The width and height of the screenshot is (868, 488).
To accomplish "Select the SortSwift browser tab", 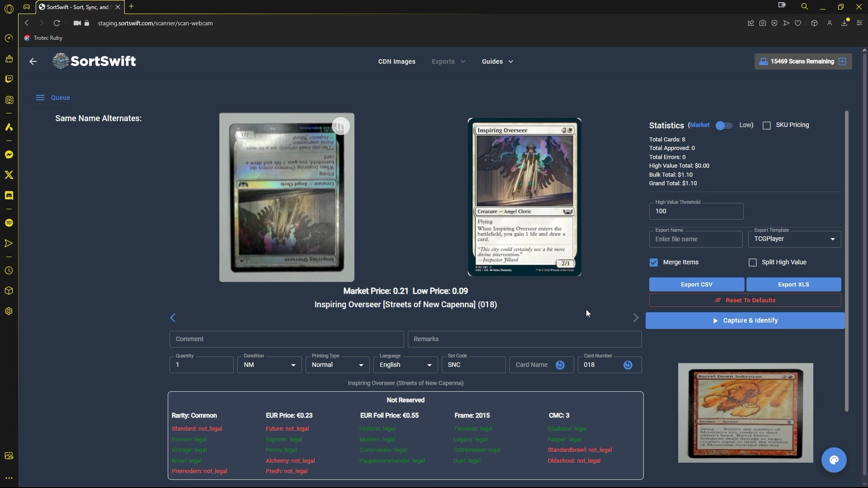I will 80,7.
